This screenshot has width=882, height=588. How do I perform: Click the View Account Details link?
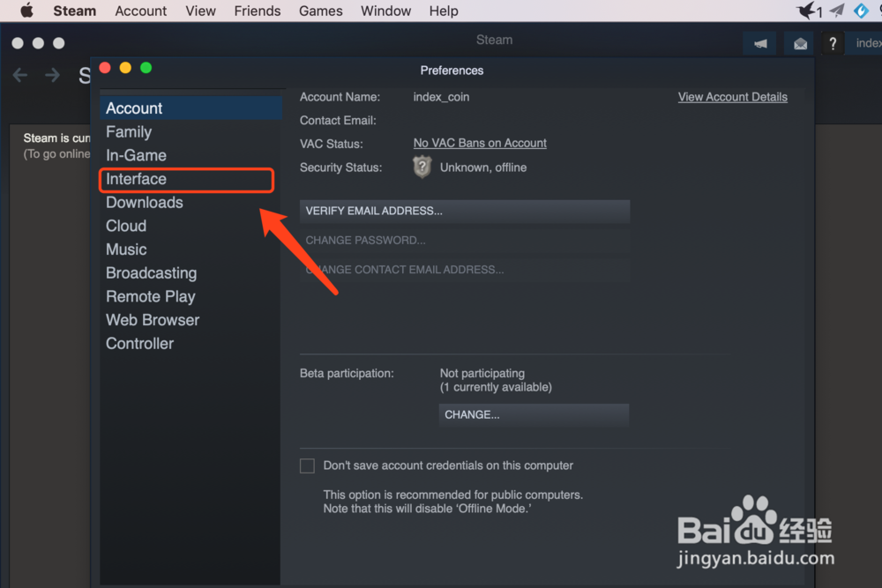coord(732,97)
